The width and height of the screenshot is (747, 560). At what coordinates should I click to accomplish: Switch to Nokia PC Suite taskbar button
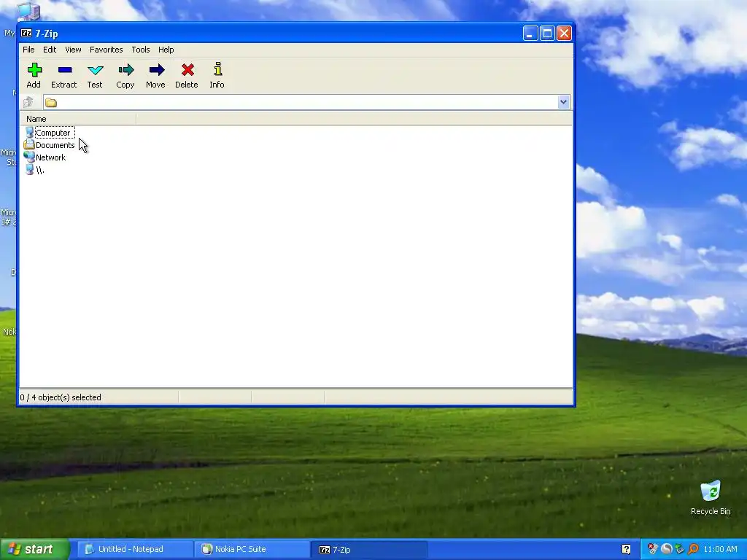click(x=252, y=549)
